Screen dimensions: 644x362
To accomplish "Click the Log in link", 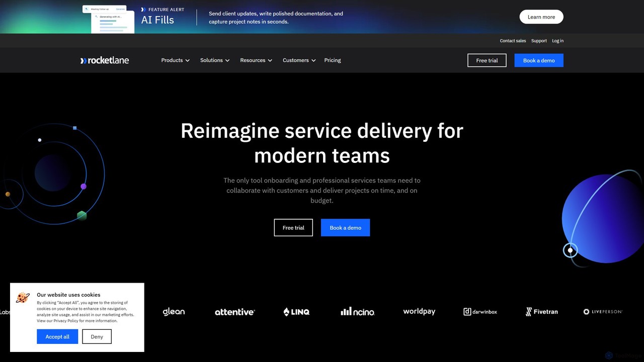I will [x=557, y=41].
